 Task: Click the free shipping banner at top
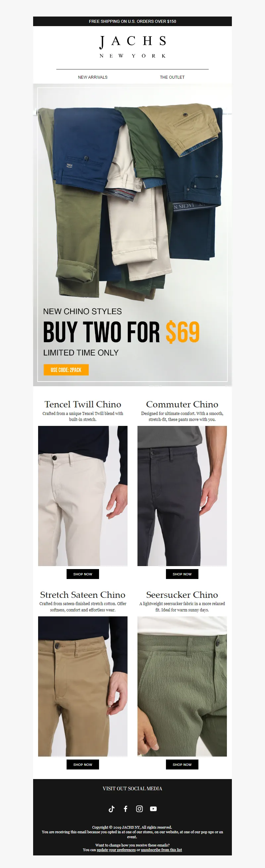point(132,21)
